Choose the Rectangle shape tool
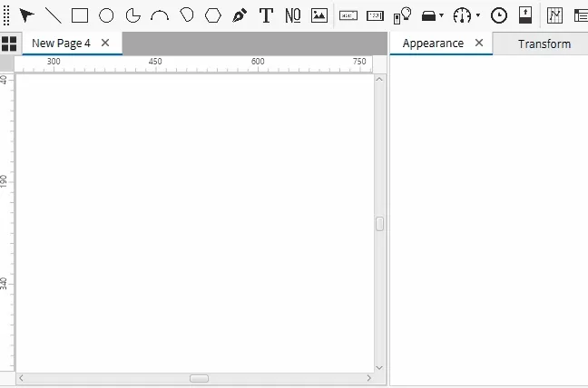Screen dimensions: 588x388 click(80, 15)
